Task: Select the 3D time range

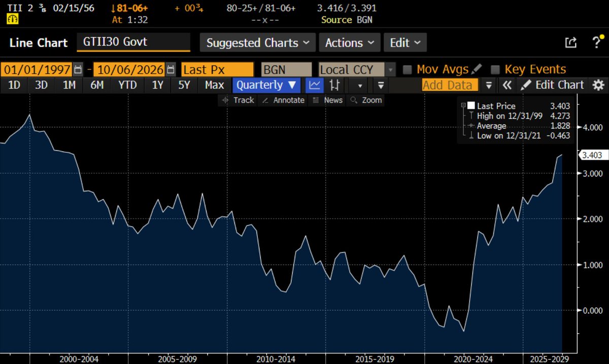Action: tap(41, 85)
